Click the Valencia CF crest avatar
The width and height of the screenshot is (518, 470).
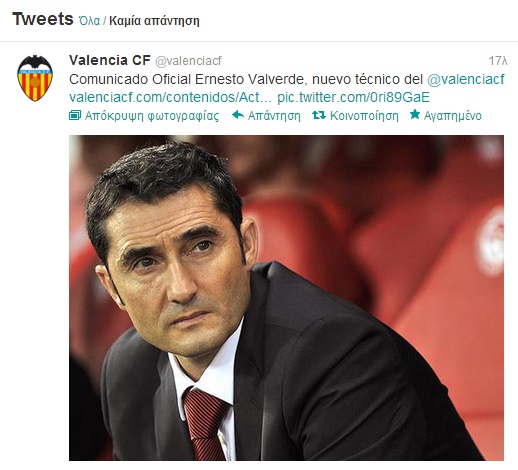click(35, 78)
